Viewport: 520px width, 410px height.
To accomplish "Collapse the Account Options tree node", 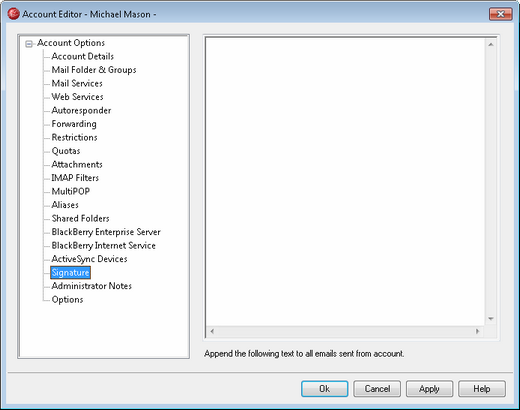I will [29, 44].
